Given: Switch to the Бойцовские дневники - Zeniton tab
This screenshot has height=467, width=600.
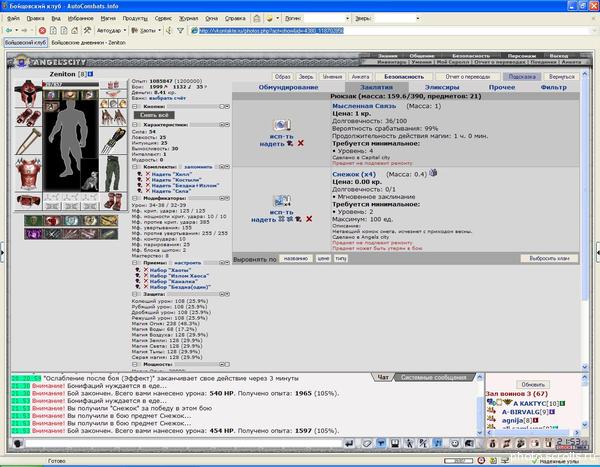Looking at the screenshot, I should click(88, 42).
